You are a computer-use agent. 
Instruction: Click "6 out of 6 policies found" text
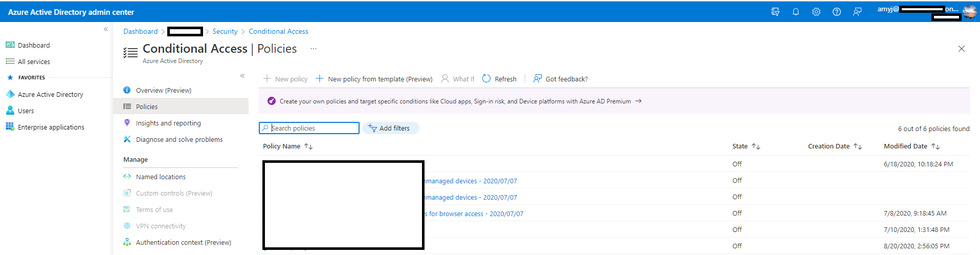[933, 129]
